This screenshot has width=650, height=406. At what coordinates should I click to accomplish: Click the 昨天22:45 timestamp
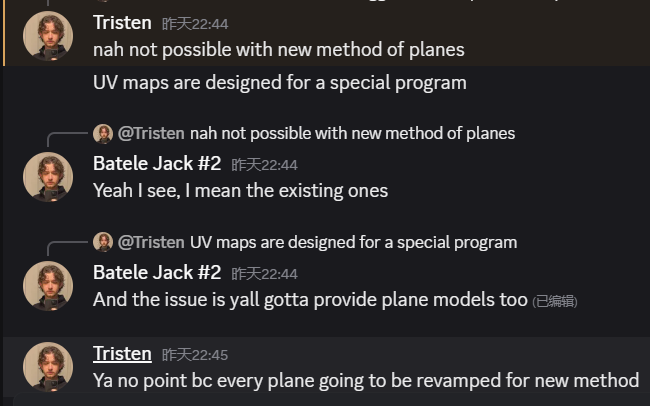[195, 354]
